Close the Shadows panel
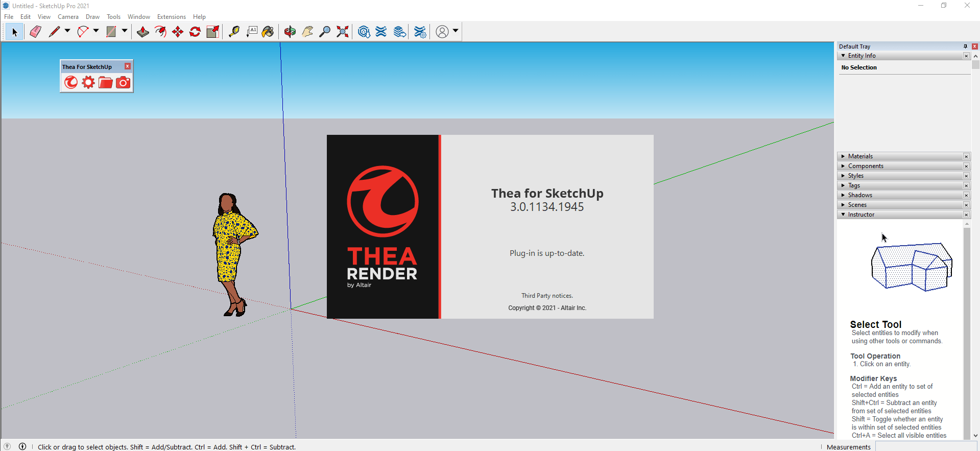This screenshot has height=451, width=980. pos(966,195)
